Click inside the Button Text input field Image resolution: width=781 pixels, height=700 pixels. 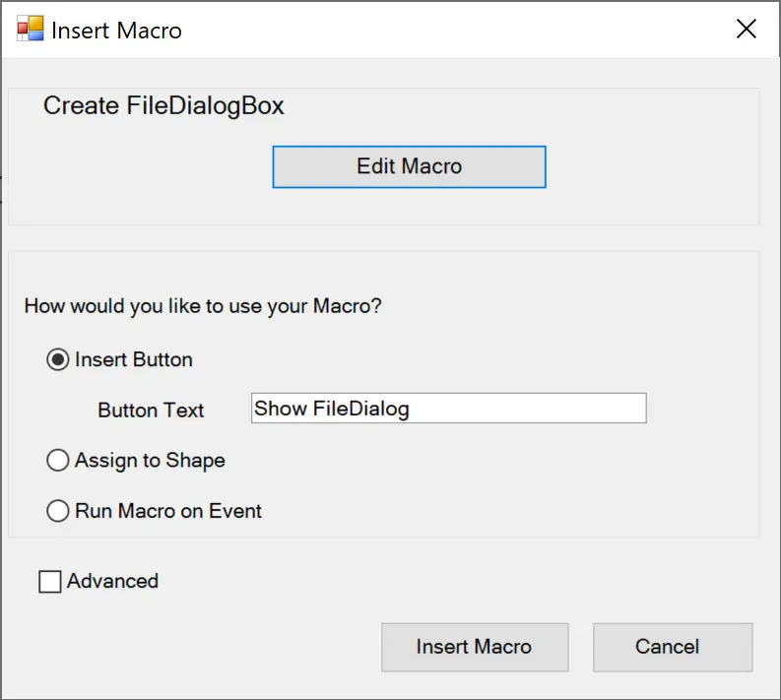449,409
